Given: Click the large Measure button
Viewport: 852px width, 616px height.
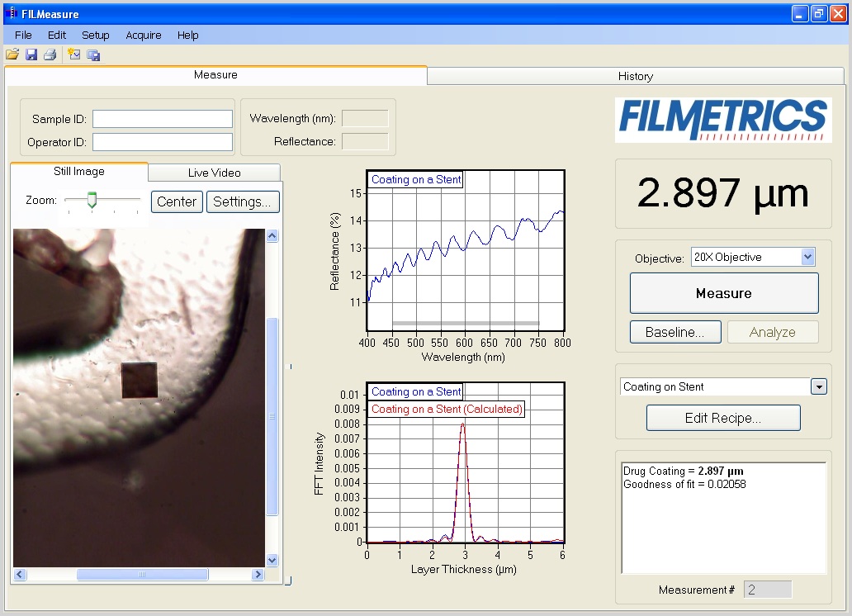Looking at the screenshot, I should click(724, 293).
